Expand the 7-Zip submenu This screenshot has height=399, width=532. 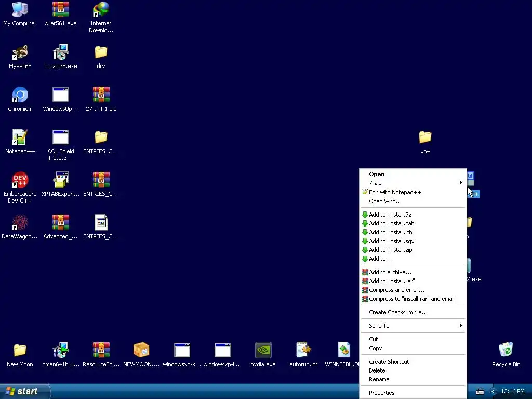pyautogui.click(x=413, y=183)
